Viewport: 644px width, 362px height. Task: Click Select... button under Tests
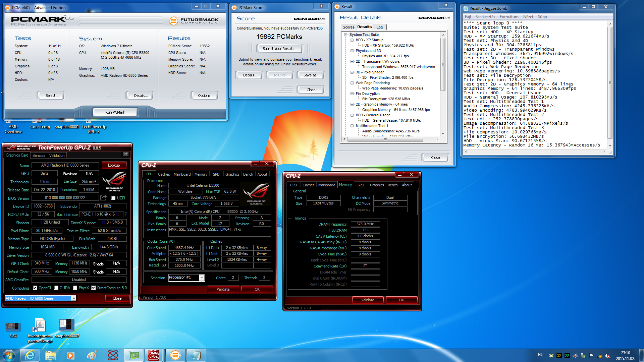coord(52,96)
